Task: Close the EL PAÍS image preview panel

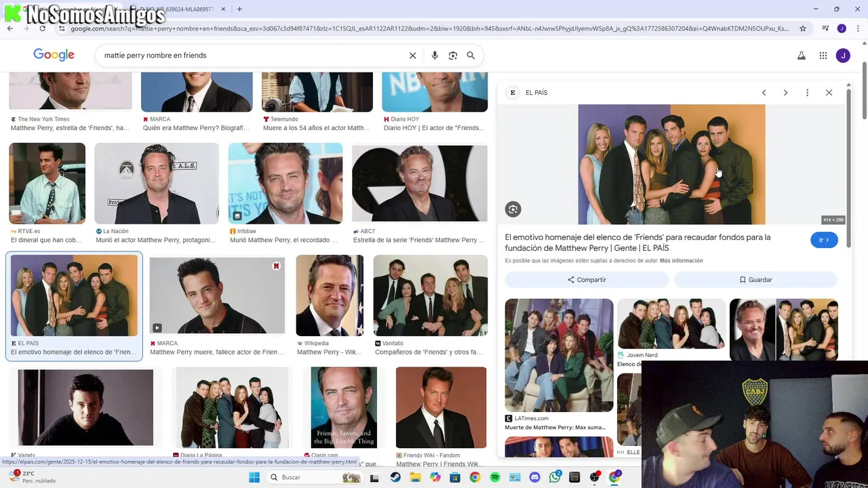Action: coord(829,93)
